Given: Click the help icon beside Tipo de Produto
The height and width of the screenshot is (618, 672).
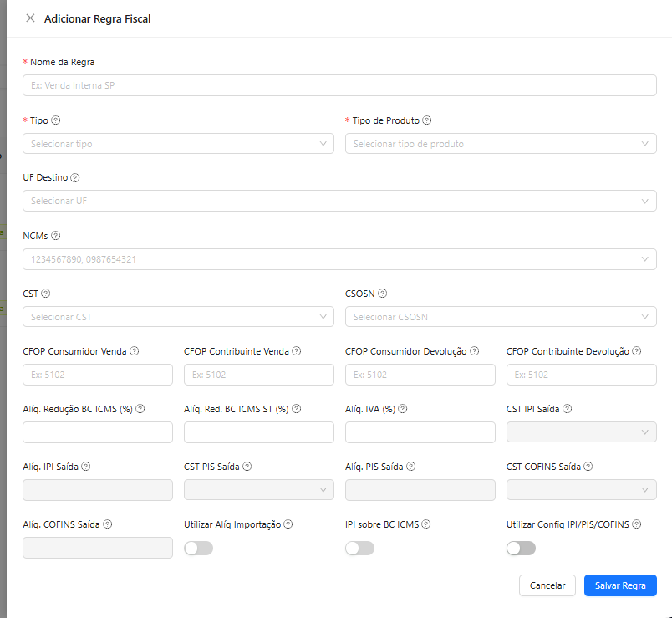Looking at the screenshot, I should 427,120.
